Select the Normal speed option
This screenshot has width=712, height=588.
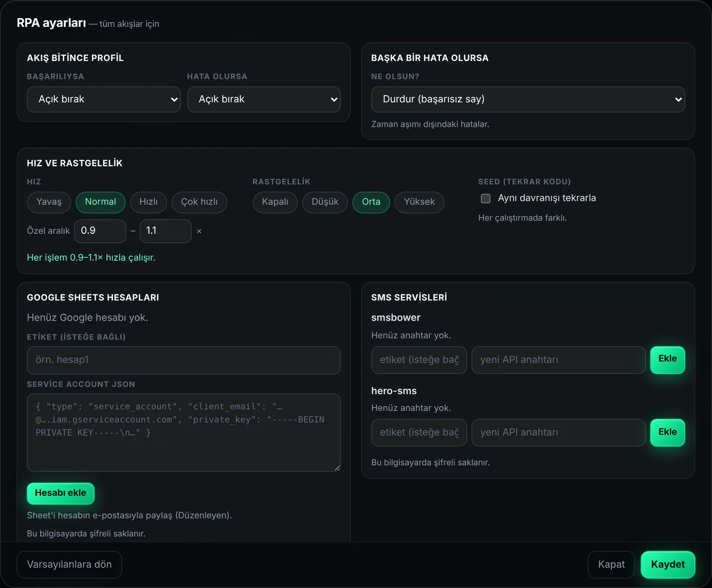101,202
